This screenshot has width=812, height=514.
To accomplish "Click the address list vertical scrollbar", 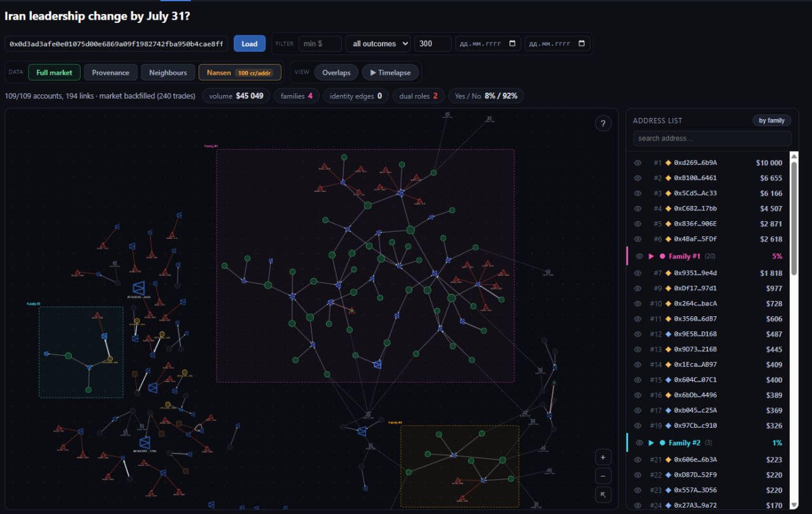I will click(794, 330).
